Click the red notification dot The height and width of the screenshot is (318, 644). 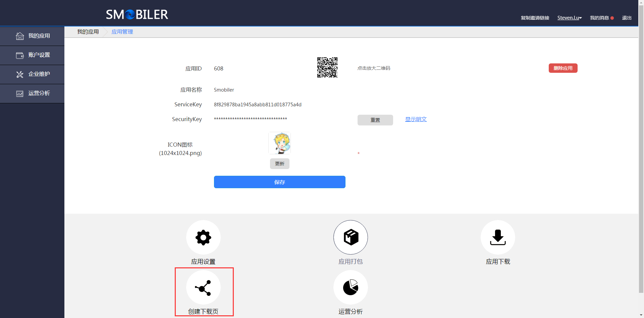(x=612, y=18)
